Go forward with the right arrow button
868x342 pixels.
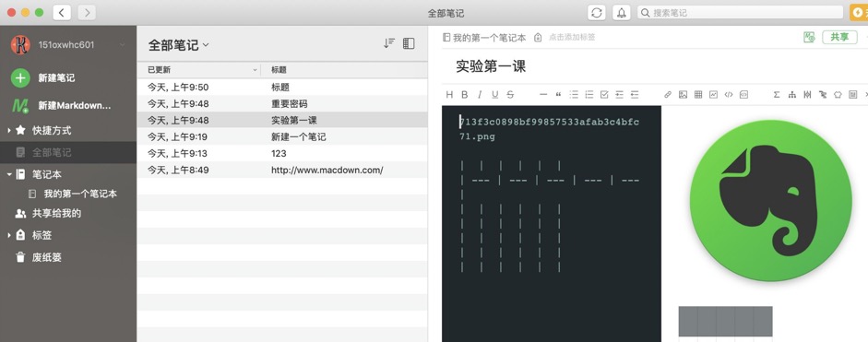click(x=87, y=12)
